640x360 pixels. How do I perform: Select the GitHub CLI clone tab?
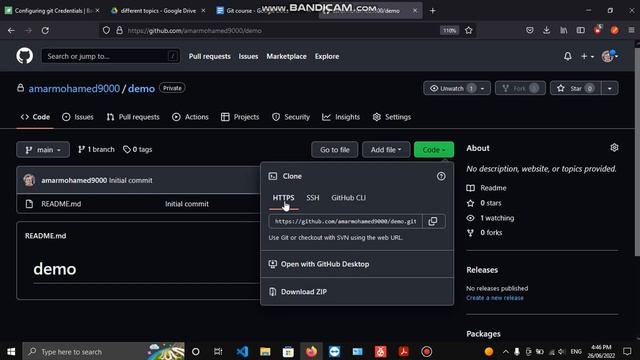348,198
